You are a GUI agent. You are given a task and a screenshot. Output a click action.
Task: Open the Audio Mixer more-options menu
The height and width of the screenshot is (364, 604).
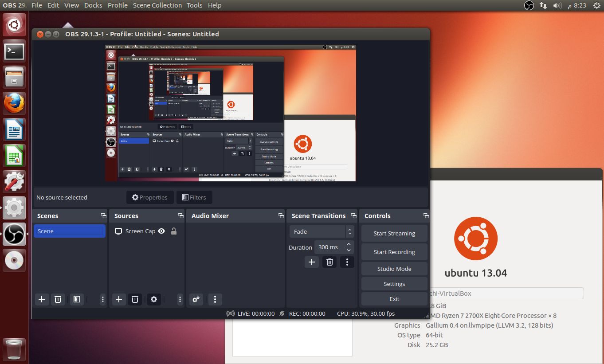point(215,299)
